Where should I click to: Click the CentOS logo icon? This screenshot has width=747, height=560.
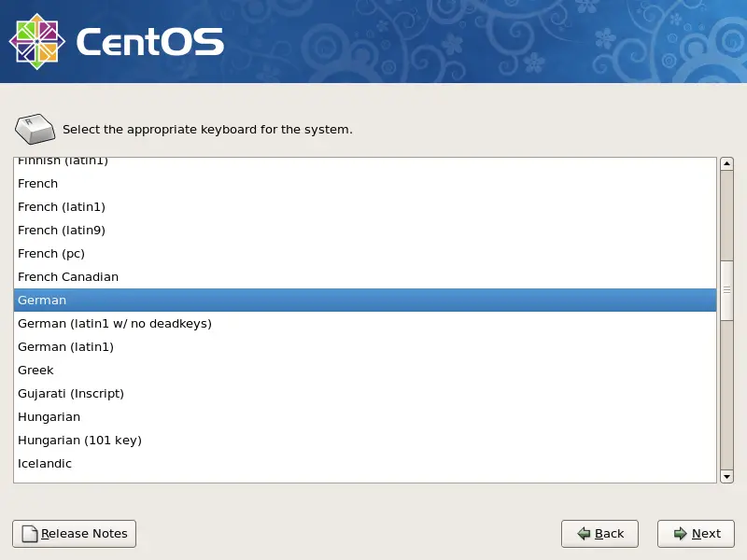tap(37, 41)
